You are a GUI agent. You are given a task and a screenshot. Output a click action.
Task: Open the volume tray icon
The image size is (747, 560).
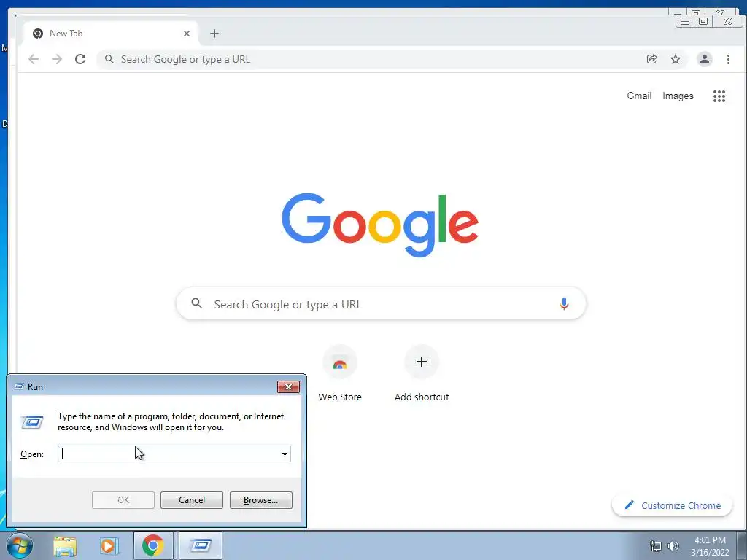click(673, 546)
